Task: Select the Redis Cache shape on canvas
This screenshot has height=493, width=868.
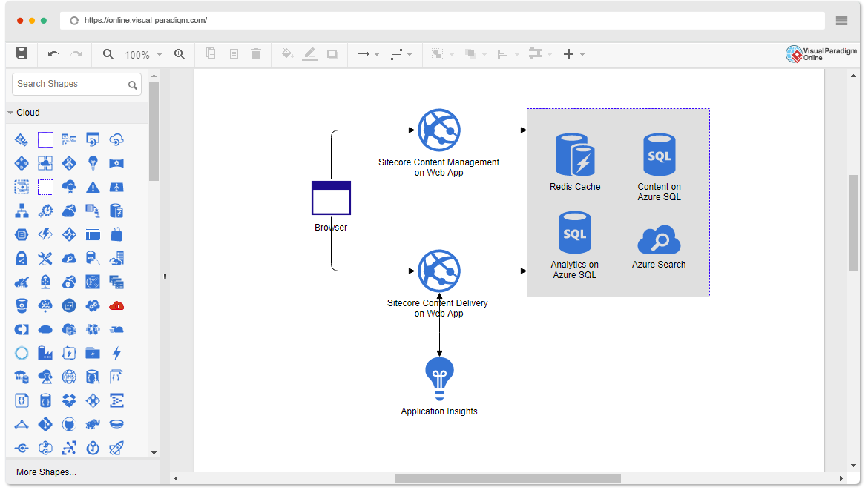Action: point(575,155)
